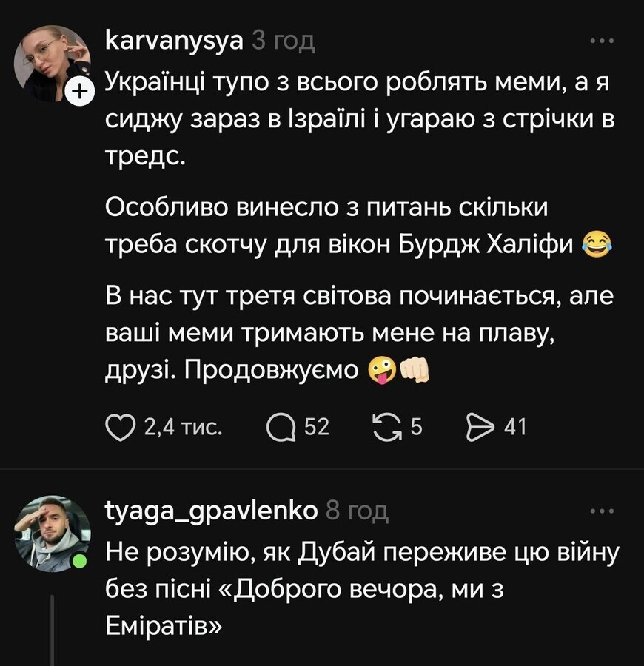Click the "3 год" timestamp
644x666 pixels.
pyautogui.click(x=284, y=41)
